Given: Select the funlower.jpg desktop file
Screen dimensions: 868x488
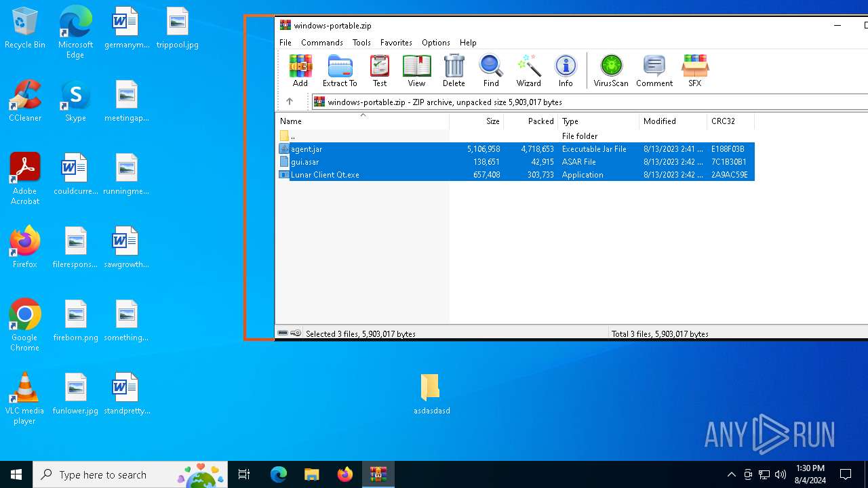Looking at the screenshot, I should pyautogui.click(x=75, y=394).
